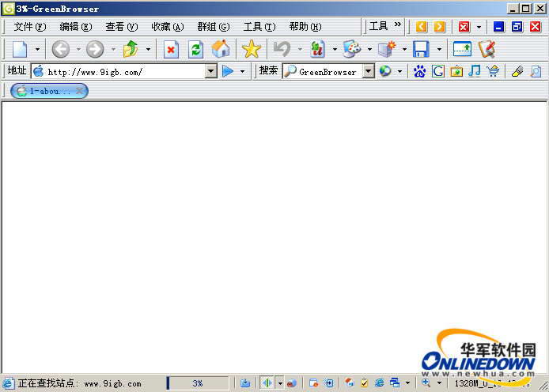Open the 工具(T) menu
Screen dimensions: 549x392
[x=259, y=27]
